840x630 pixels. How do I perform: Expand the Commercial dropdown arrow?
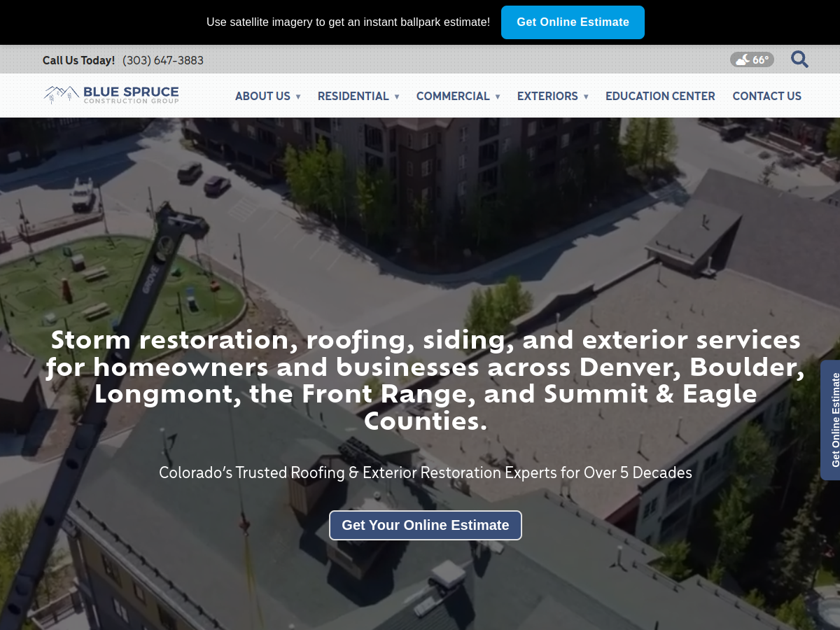point(498,97)
